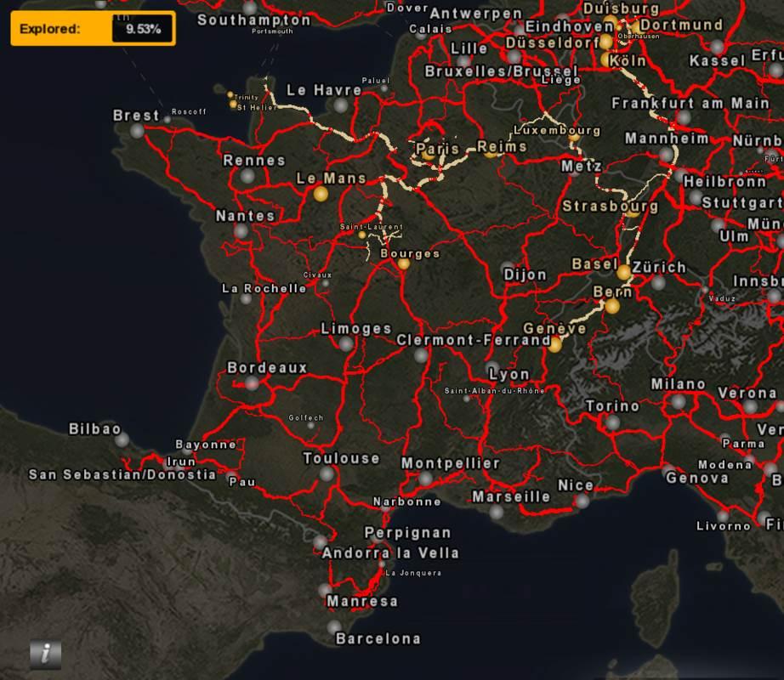
Task: Click the grey Toulouse city marker
Action: tap(327, 473)
